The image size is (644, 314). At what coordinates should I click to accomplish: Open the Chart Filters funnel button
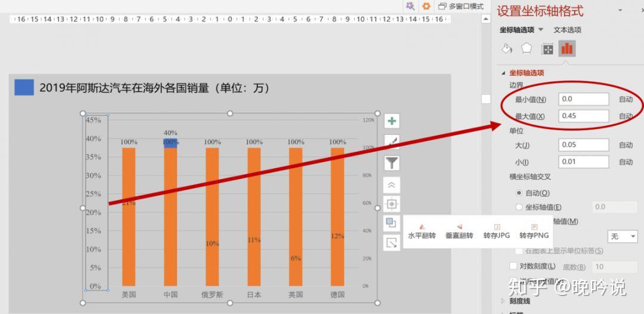392,163
